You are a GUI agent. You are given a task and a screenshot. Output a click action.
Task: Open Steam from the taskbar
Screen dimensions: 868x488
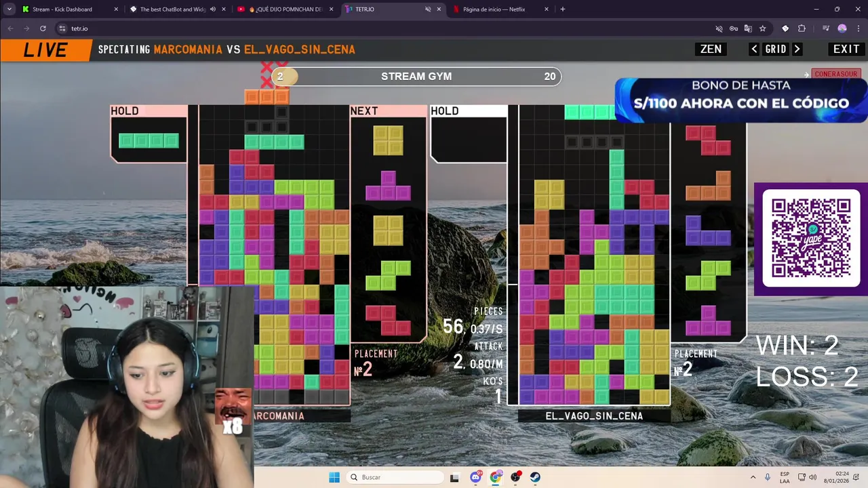click(x=535, y=477)
